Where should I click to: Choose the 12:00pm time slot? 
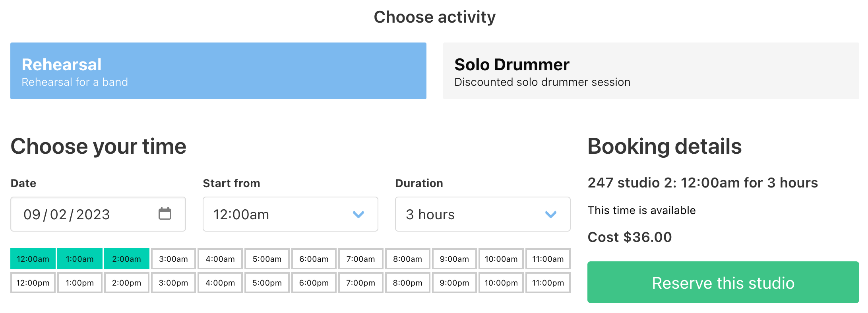point(33,283)
